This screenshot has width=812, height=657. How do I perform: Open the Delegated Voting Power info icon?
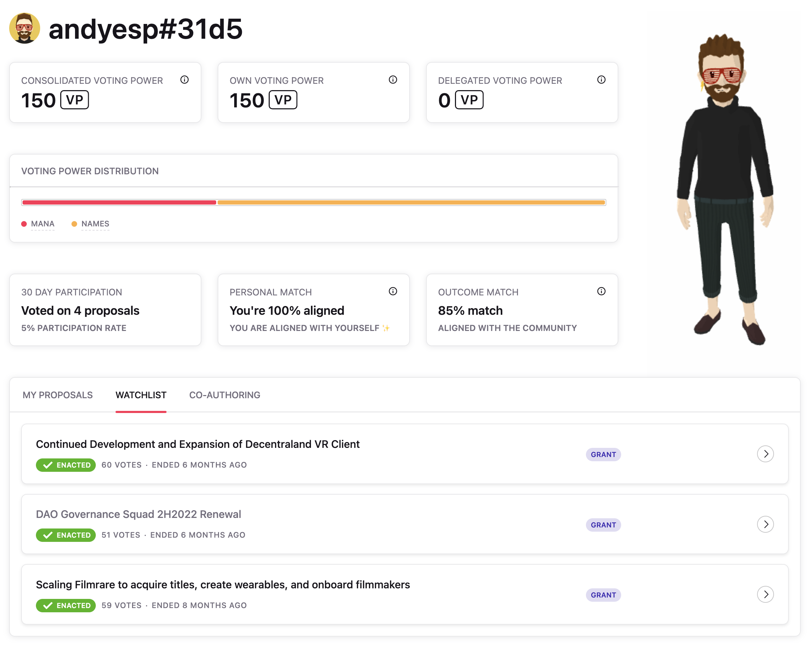coord(601,80)
